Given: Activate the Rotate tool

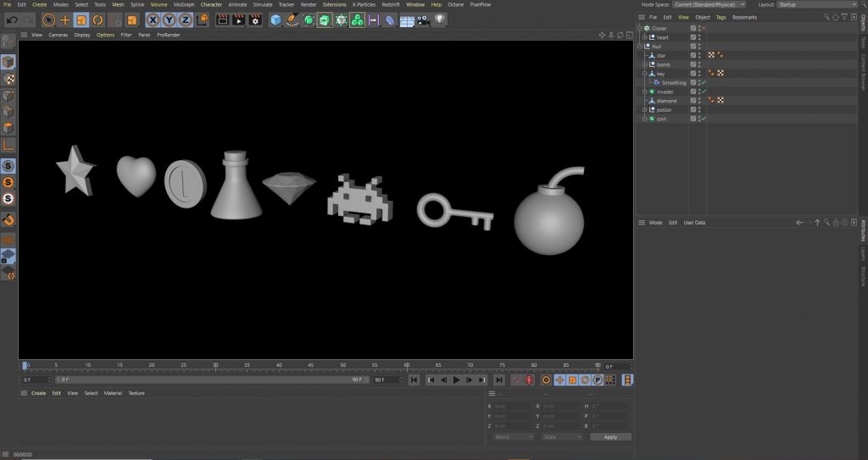Looking at the screenshot, I should (x=98, y=20).
